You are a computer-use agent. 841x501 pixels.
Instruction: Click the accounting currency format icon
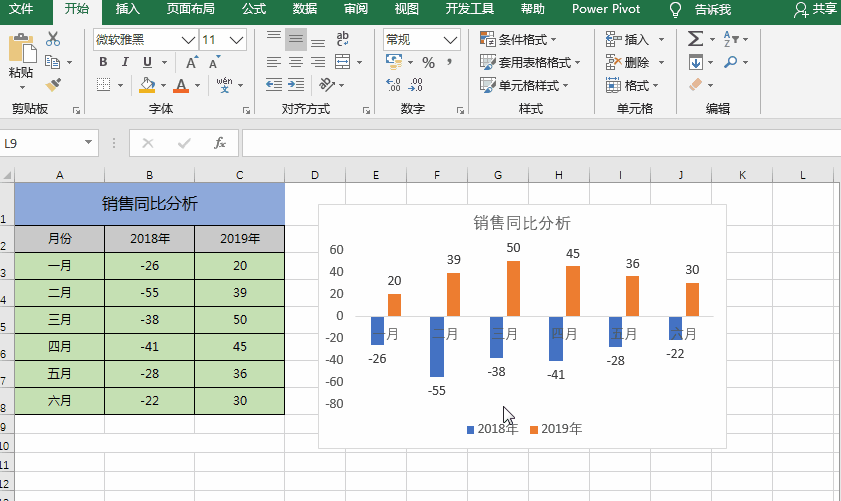pyautogui.click(x=394, y=62)
